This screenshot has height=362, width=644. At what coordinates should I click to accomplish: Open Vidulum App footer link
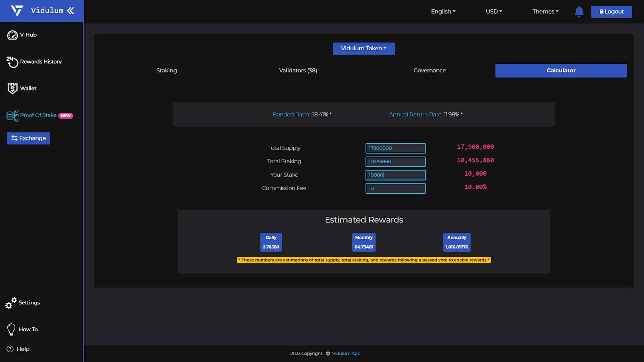pyautogui.click(x=346, y=354)
